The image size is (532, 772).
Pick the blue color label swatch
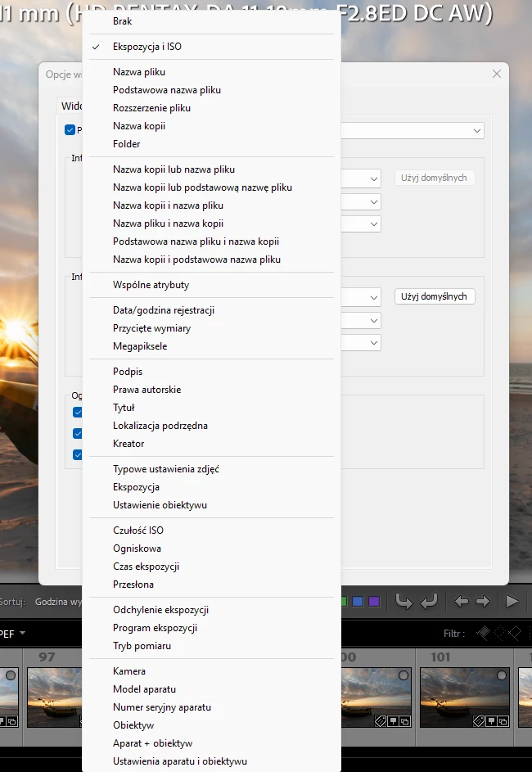pos(358,601)
